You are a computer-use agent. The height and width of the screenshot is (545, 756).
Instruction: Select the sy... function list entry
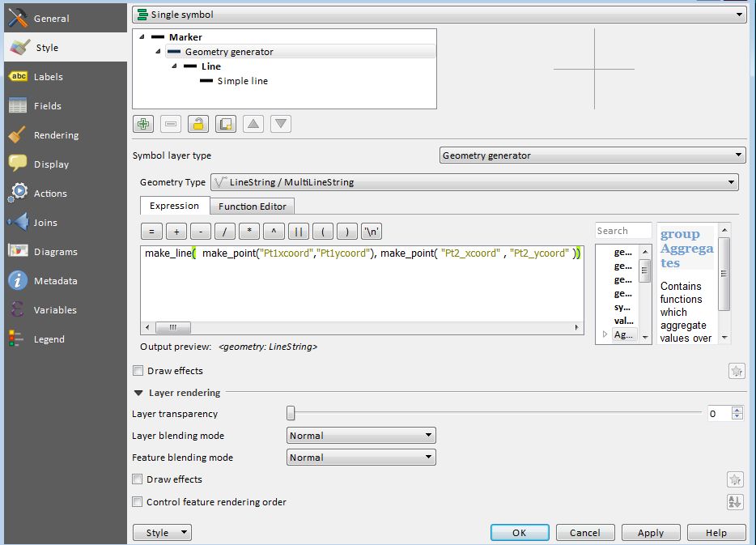point(622,307)
